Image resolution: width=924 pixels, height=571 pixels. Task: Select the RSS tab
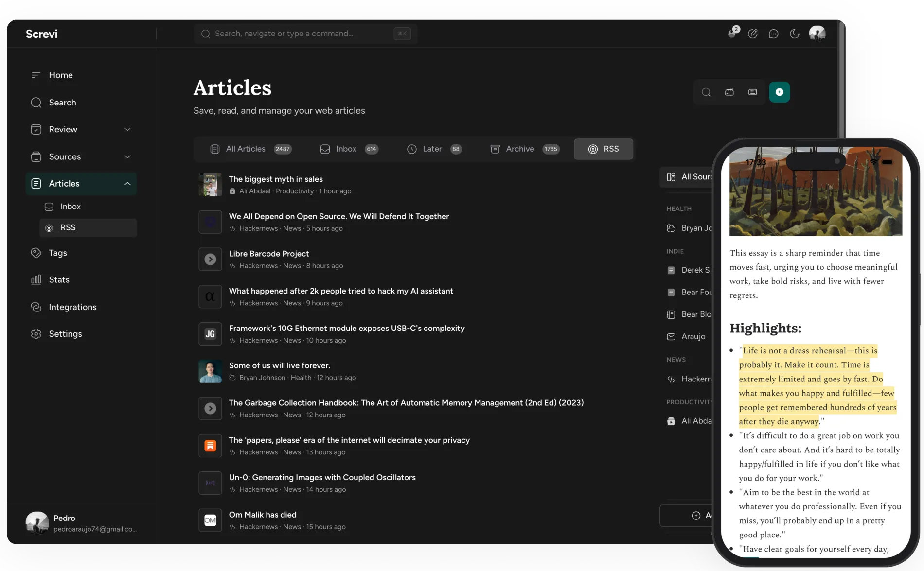pos(604,149)
